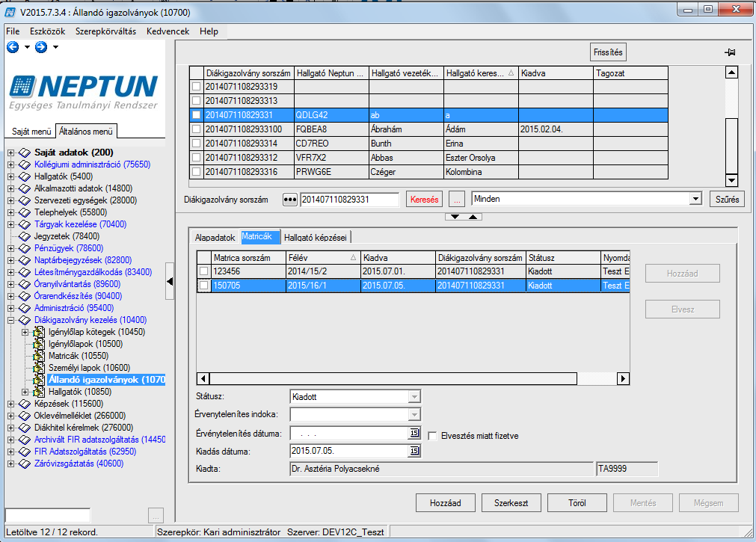Click the Záróvizsgáztatás (40600) book icon
The image size is (756, 542).
(25, 464)
